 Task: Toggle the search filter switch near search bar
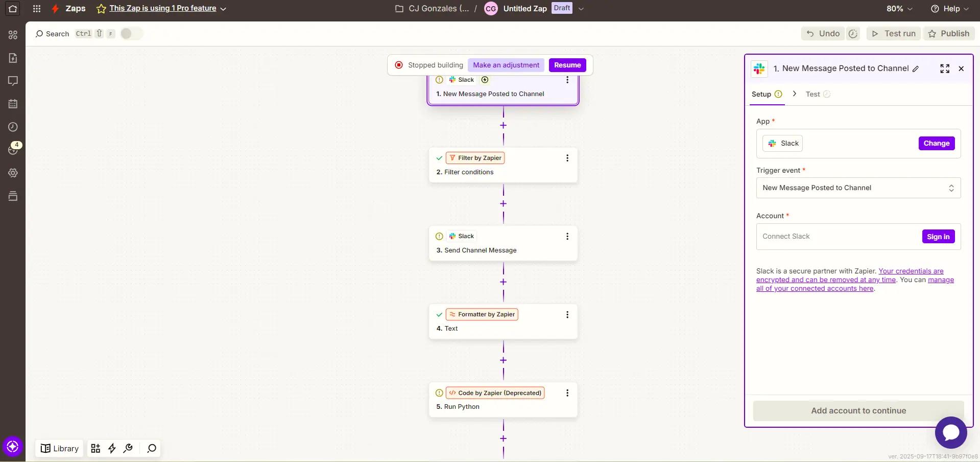[130, 33]
